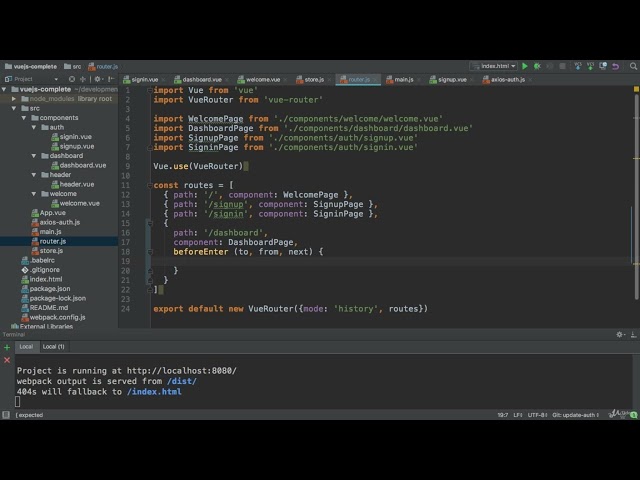Close the signin.vue editor tab
Viewport: 640px width, 480px height.
[x=163, y=80]
